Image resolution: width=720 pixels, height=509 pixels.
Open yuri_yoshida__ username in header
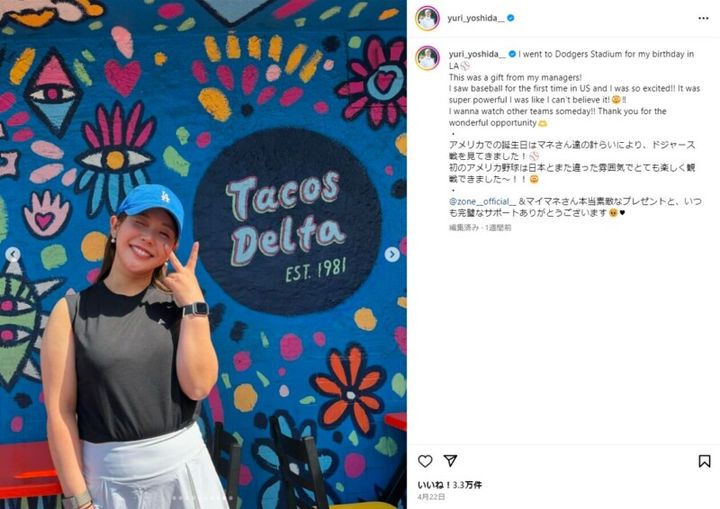476,18
